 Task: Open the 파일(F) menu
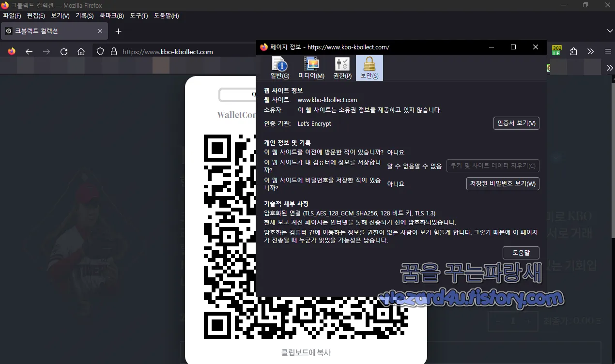click(12, 16)
